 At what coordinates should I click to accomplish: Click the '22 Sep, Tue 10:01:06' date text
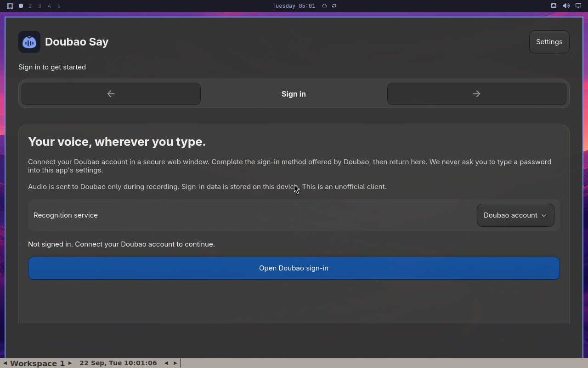118,363
